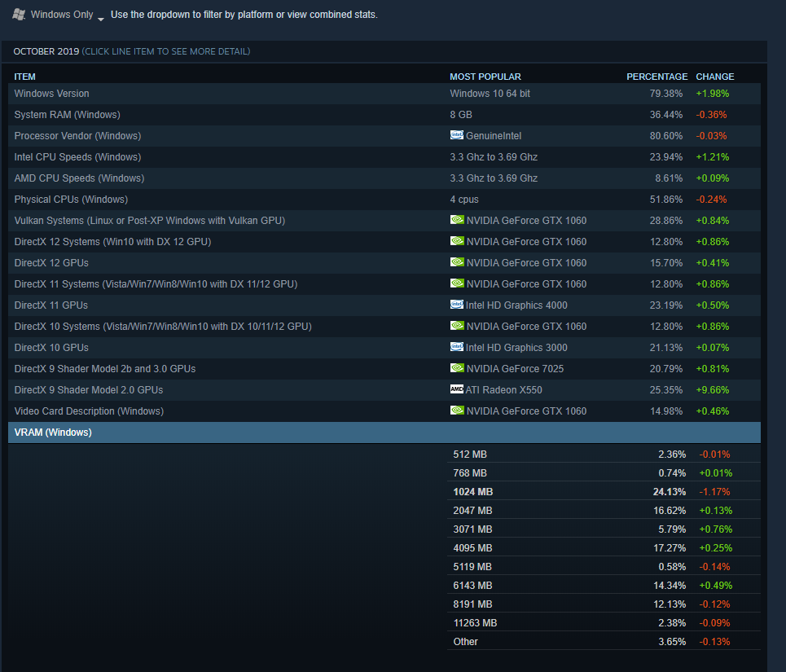Viewport: 786px width, 672px height.
Task: Click the Intel logo next to GenuineIntel
Action: pos(457,134)
